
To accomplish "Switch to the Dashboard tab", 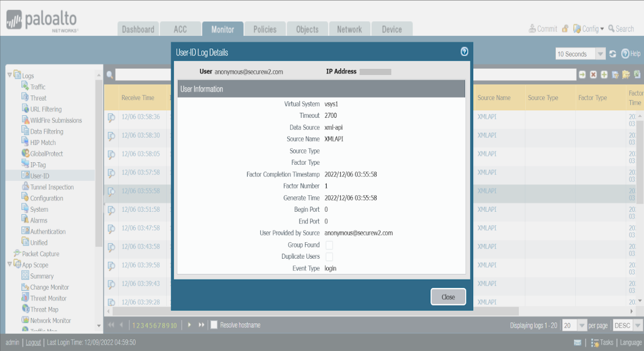I will [x=138, y=29].
